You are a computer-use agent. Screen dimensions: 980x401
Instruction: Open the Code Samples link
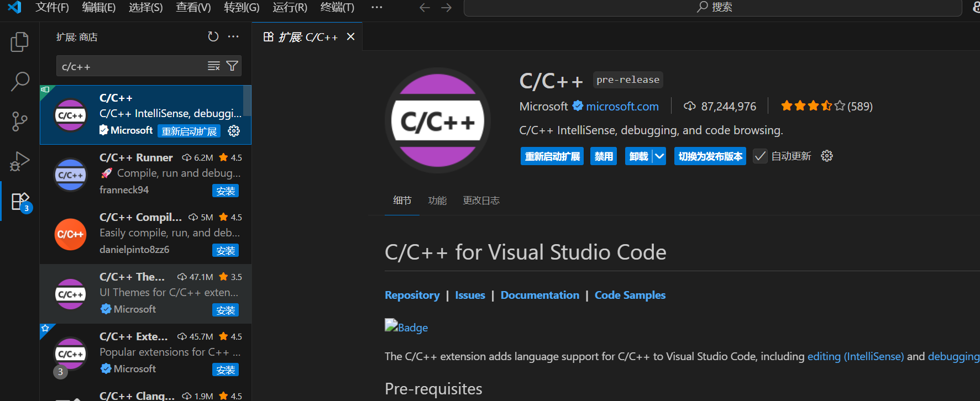tap(630, 295)
